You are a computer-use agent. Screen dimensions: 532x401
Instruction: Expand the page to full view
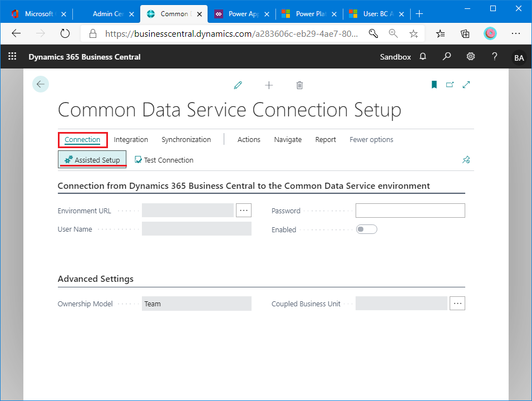(x=466, y=85)
